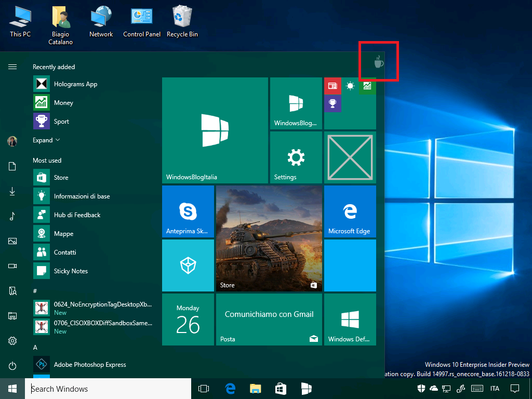Click Task View button on taskbar
Screen dimensions: 532x399
204,389
